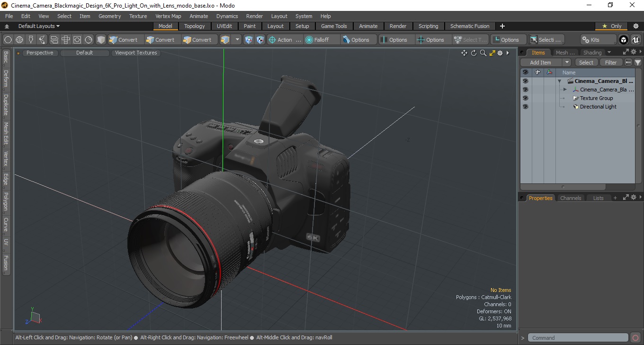Click the tube tool icon with square frame
The width and height of the screenshot is (644, 345).
(x=77, y=40)
